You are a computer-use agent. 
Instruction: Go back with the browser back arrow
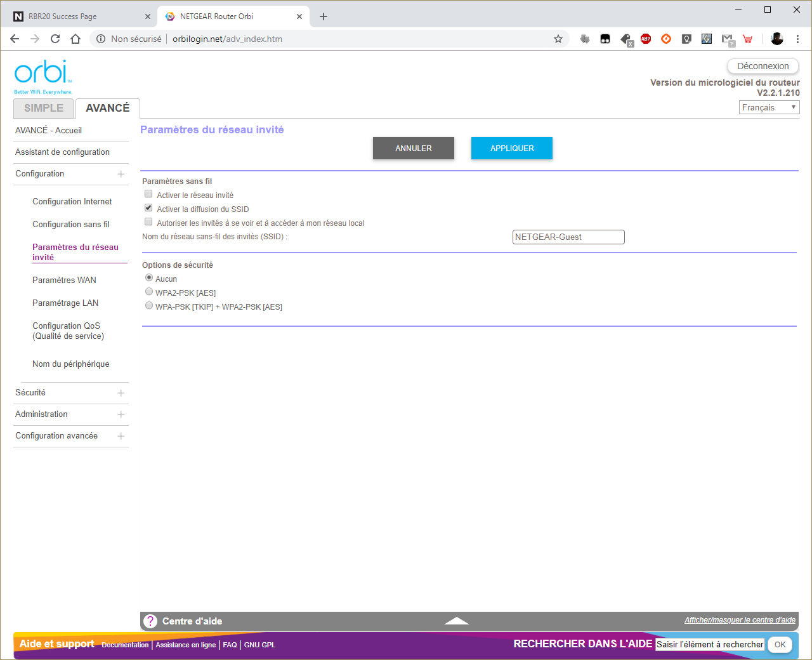[15, 39]
